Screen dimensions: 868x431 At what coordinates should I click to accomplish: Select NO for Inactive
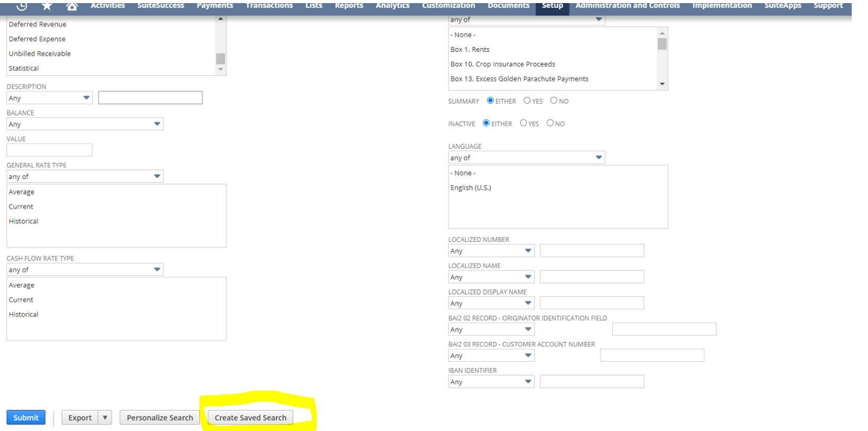(x=549, y=123)
